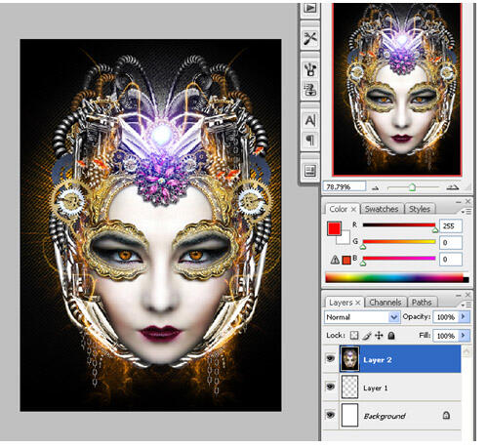
Task: Collapse the Color panel group minimize dash
Action: click(x=459, y=202)
